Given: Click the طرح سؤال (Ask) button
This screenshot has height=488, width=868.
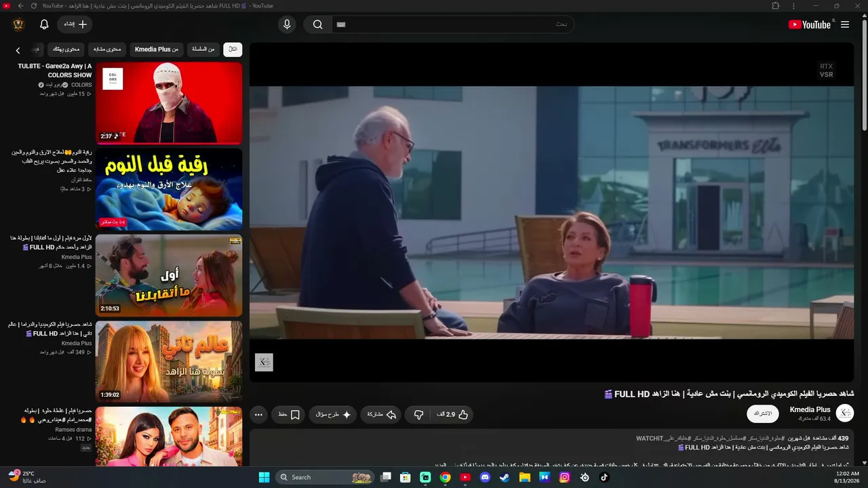Looking at the screenshot, I should [333, 415].
